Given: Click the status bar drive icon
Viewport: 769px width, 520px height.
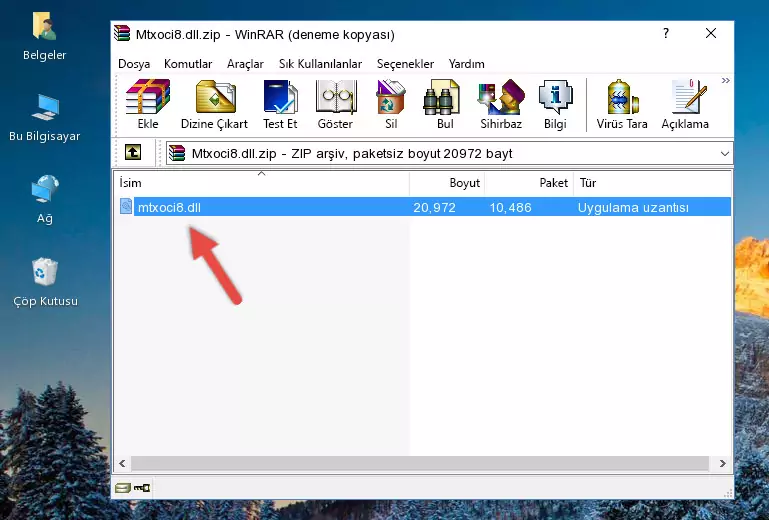Looking at the screenshot, I should point(123,488).
